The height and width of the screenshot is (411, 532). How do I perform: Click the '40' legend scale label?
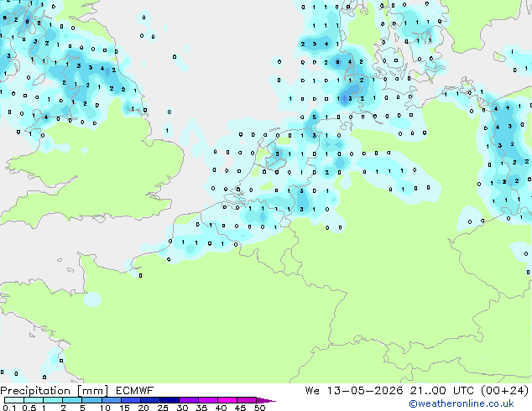(221, 408)
